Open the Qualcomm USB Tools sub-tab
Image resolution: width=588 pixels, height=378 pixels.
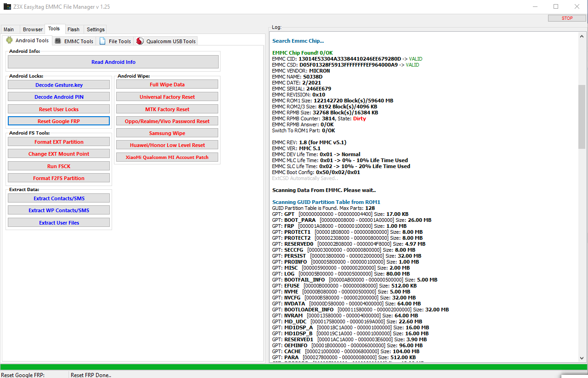tap(166, 41)
